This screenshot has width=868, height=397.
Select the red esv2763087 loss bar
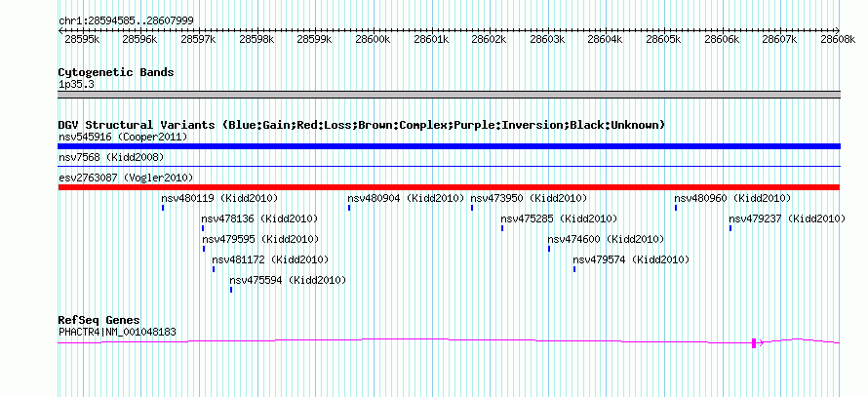[449, 187]
